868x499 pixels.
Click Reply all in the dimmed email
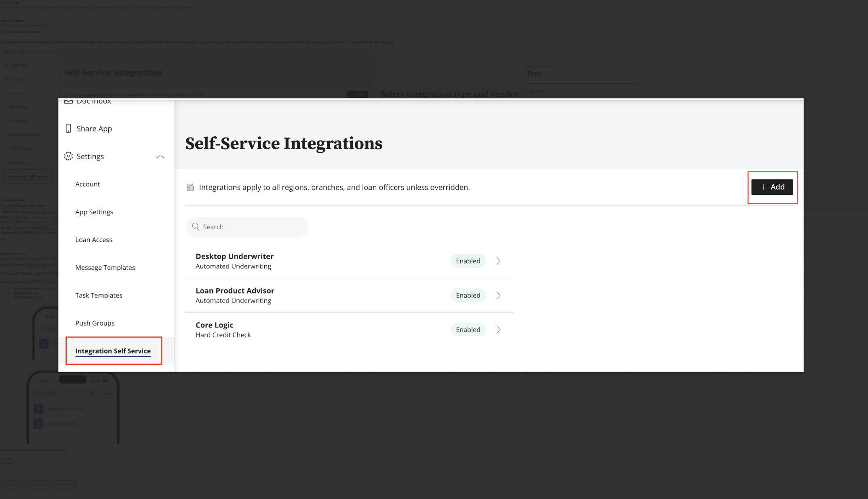click(38, 484)
